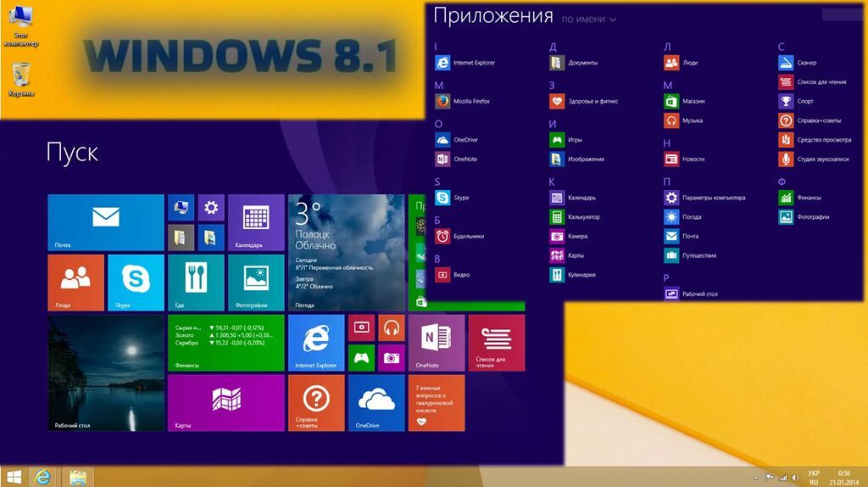This screenshot has height=487, width=868.
Task: Open OneNote in the apps list
Action: [x=456, y=159]
